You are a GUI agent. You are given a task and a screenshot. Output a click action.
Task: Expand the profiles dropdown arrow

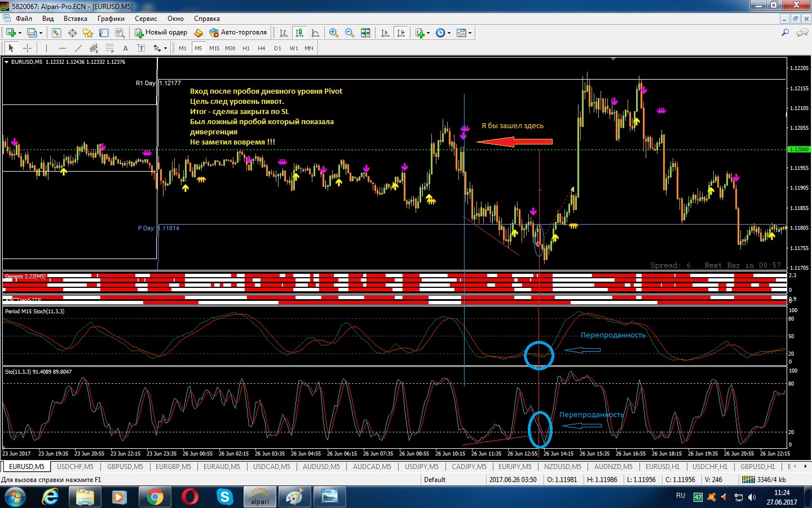(x=41, y=33)
